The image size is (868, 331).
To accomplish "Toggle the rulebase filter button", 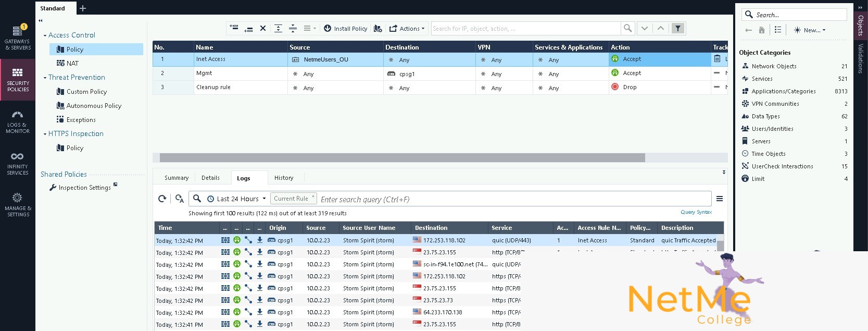I will [677, 28].
